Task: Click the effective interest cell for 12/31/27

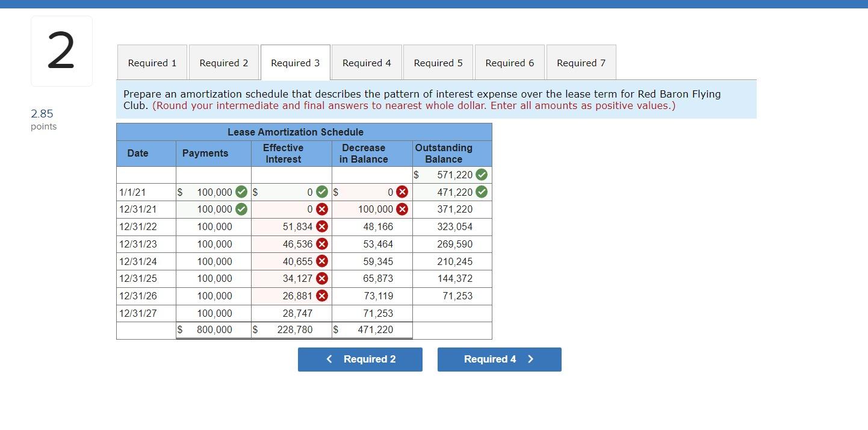Action: tap(292, 313)
